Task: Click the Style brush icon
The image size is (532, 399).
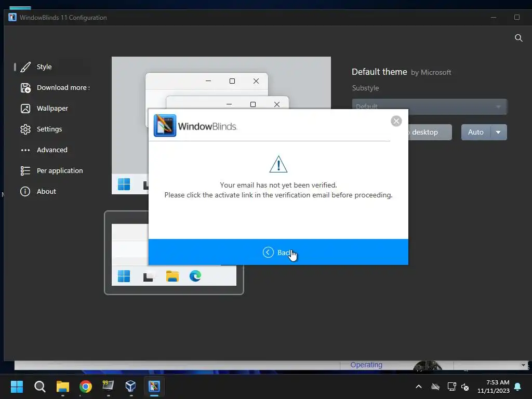Action: [x=25, y=67]
